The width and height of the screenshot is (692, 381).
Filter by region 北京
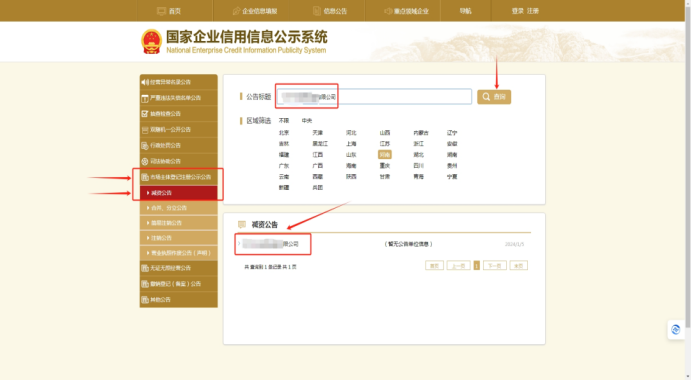284,133
